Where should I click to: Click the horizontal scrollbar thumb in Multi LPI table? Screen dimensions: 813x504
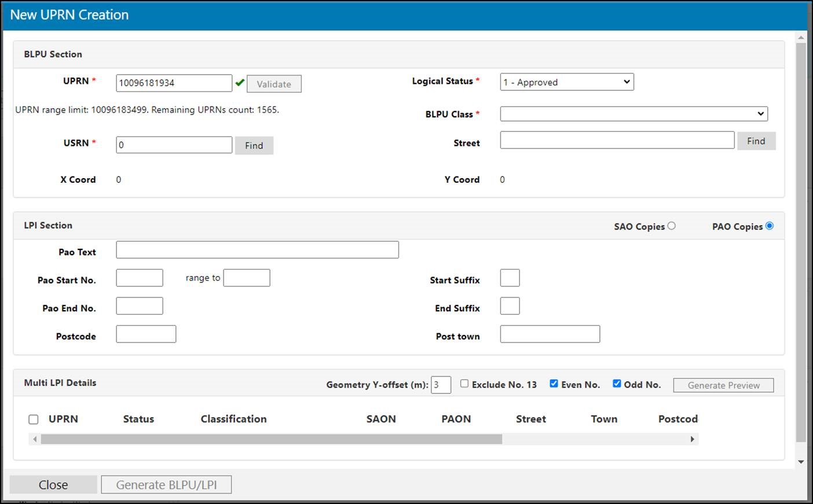click(x=272, y=439)
